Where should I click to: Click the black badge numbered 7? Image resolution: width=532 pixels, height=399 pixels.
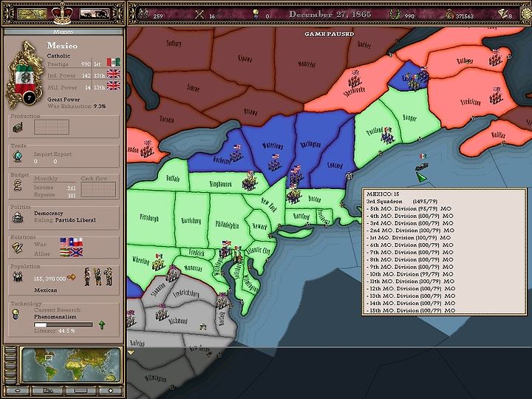(29, 98)
